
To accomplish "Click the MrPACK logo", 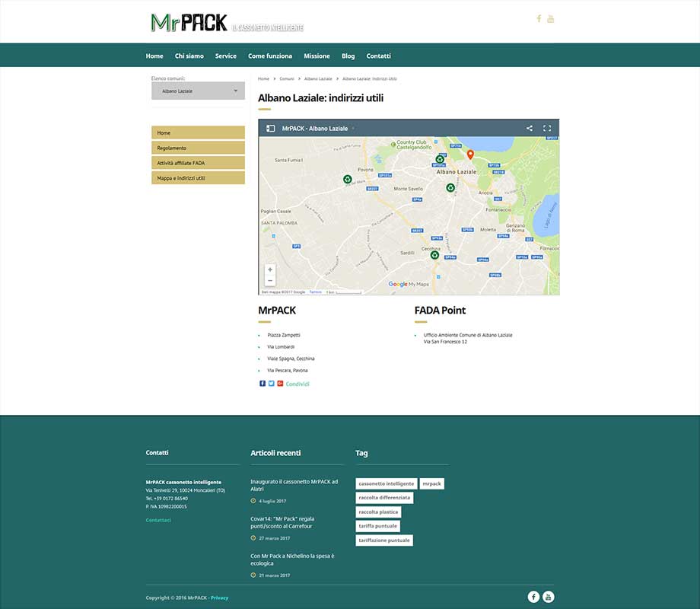I will 227,24.
